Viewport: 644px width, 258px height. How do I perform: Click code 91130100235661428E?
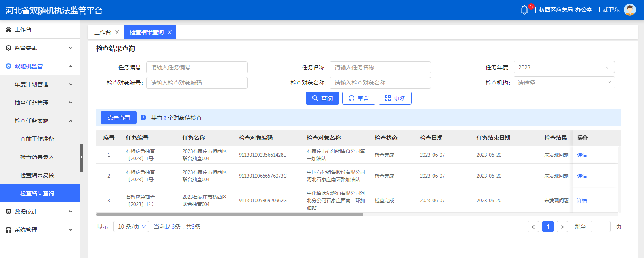point(262,155)
